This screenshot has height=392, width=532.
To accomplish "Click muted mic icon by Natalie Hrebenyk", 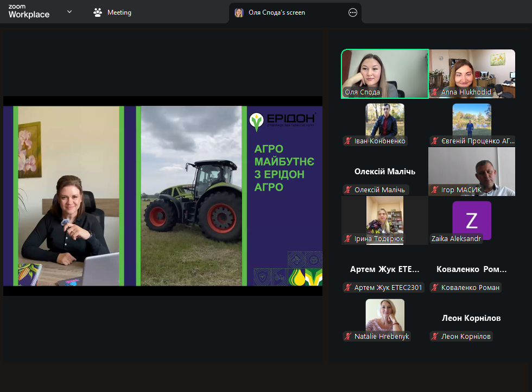I will click(348, 337).
